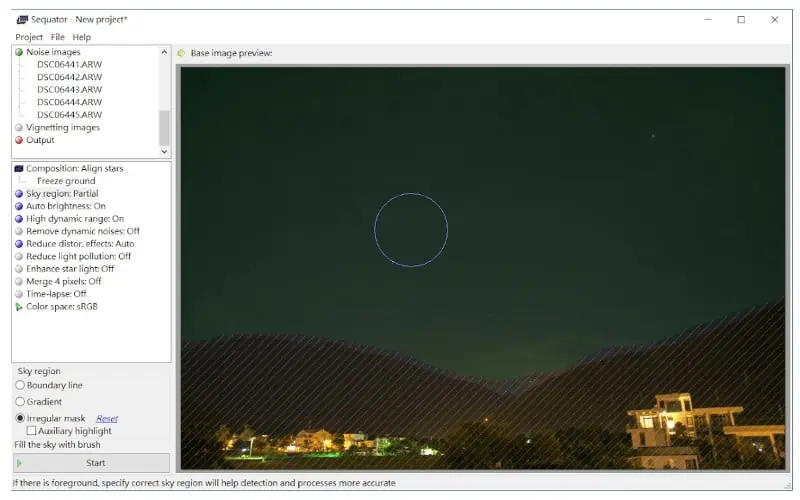Viewport: 800px width, 500px height.
Task: Click the Noise images label
Action: coord(53,52)
